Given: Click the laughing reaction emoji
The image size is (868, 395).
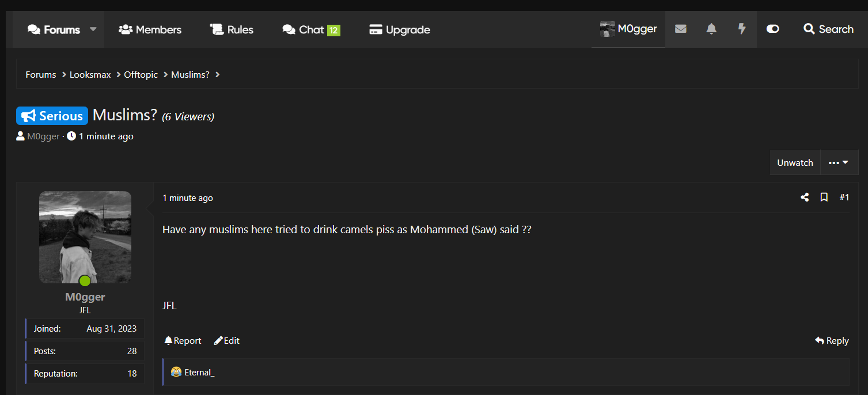Looking at the screenshot, I should tap(176, 372).
